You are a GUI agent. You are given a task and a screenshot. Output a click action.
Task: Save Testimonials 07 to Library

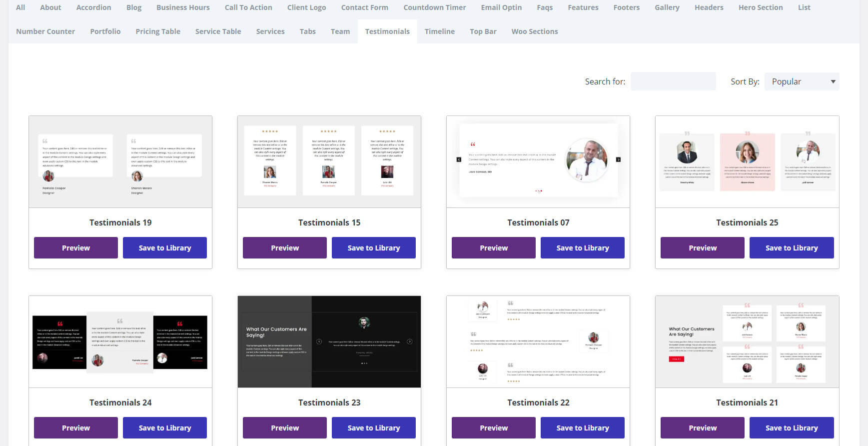[583, 248]
